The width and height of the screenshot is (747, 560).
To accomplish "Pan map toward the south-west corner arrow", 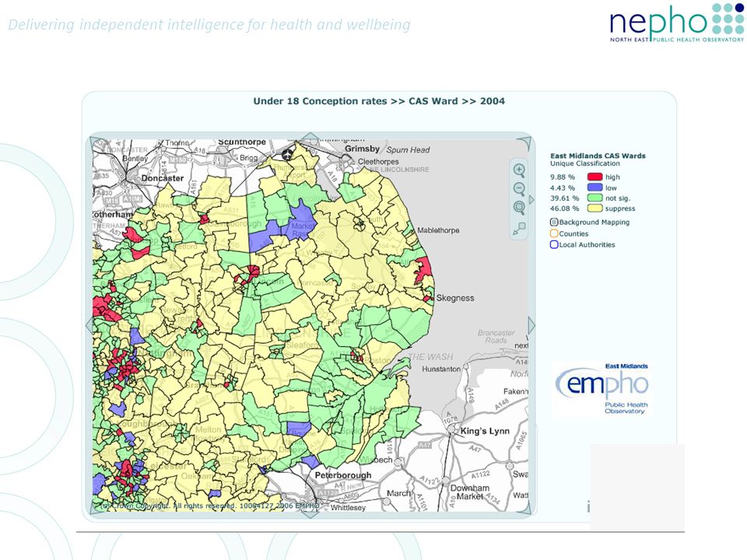I will [x=96, y=508].
